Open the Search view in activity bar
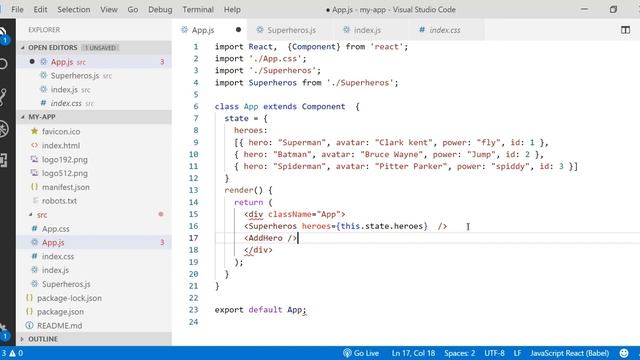The height and width of the screenshot is (360, 640). tap(3, 64)
